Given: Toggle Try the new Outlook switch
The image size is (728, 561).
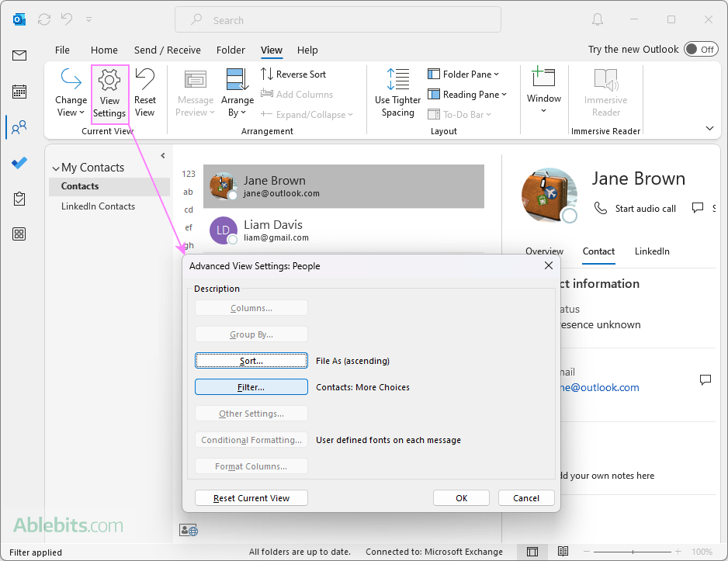Looking at the screenshot, I should point(701,49).
